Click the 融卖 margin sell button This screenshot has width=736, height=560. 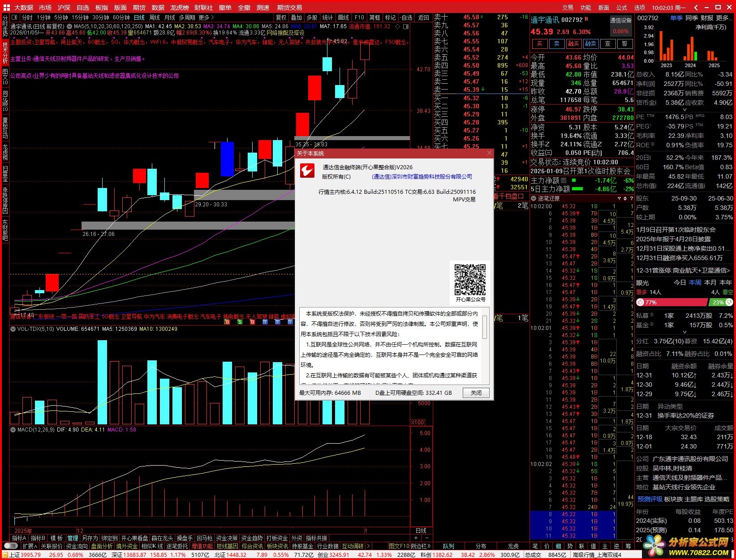[590, 43]
